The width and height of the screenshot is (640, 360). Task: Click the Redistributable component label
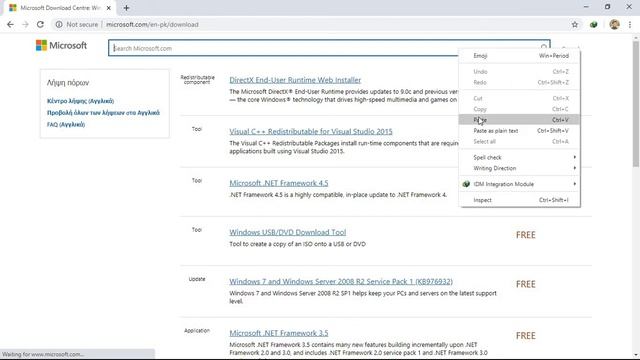pos(197,80)
